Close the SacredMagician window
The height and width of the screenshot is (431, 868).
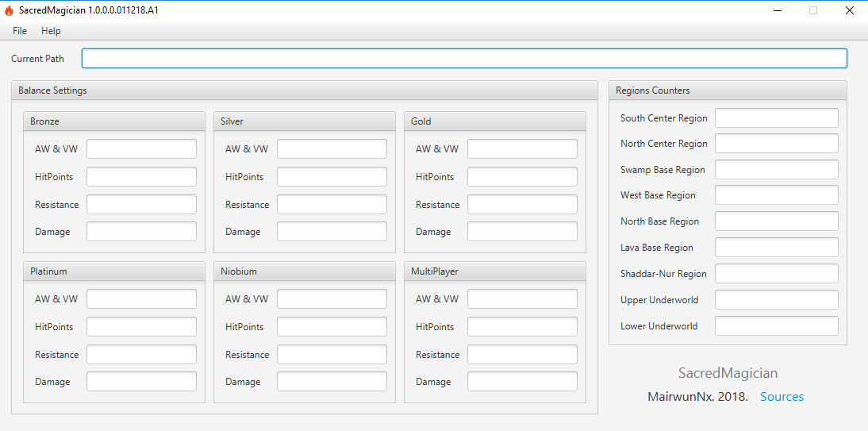(x=849, y=10)
